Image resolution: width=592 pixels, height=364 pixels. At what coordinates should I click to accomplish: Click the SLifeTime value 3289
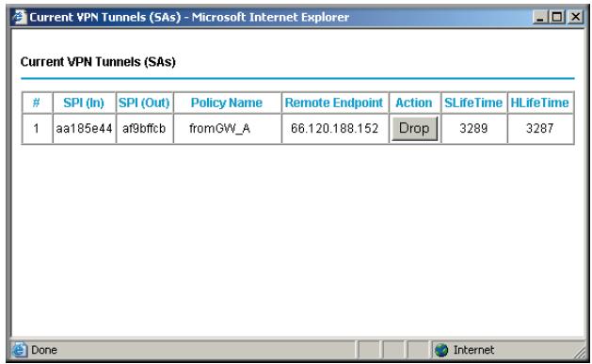click(x=473, y=129)
